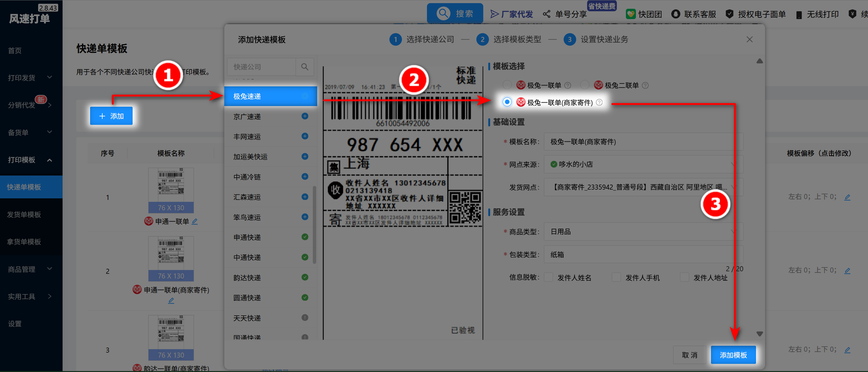Click the 添加模板 button
The image size is (868, 372).
(x=733, y=355)
